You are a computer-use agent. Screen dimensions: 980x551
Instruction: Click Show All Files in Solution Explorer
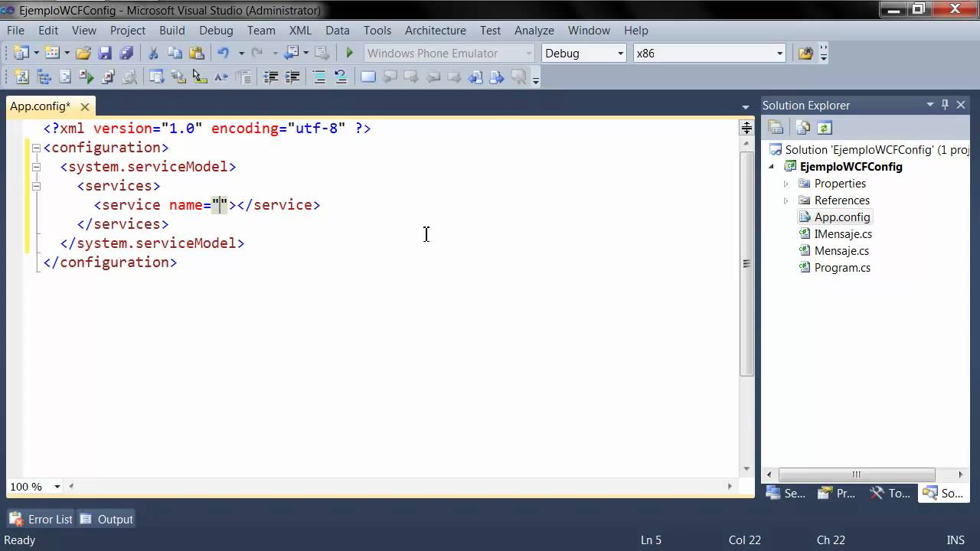coord(802,128)
